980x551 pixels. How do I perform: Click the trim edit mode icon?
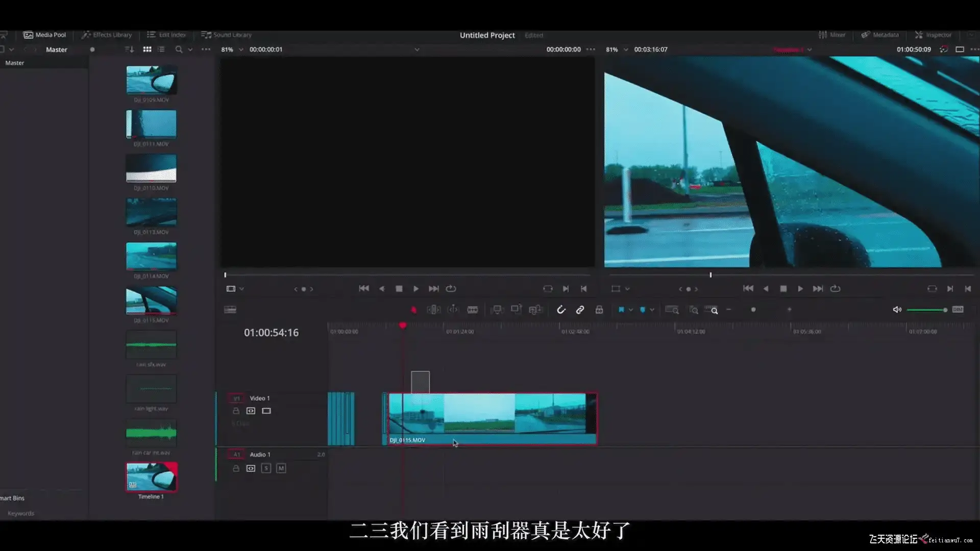click(433, 310)
